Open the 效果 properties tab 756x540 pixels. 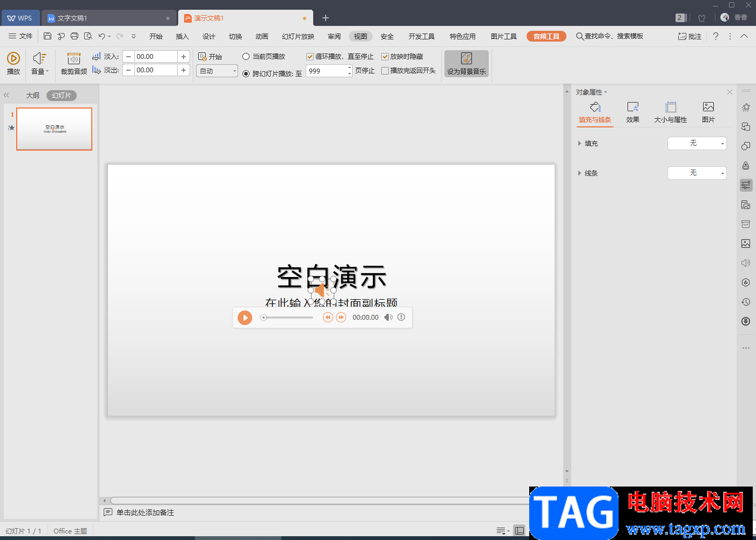pos(633,112)
